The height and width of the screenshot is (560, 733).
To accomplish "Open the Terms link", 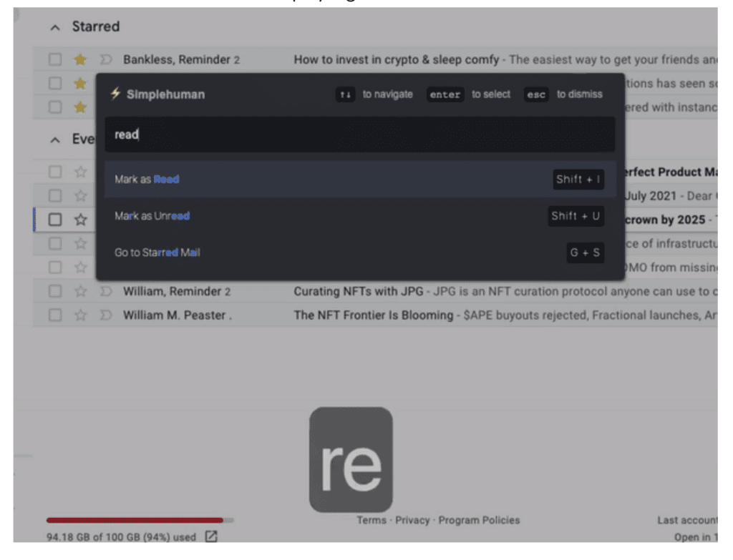I will (x=372, y=520).
